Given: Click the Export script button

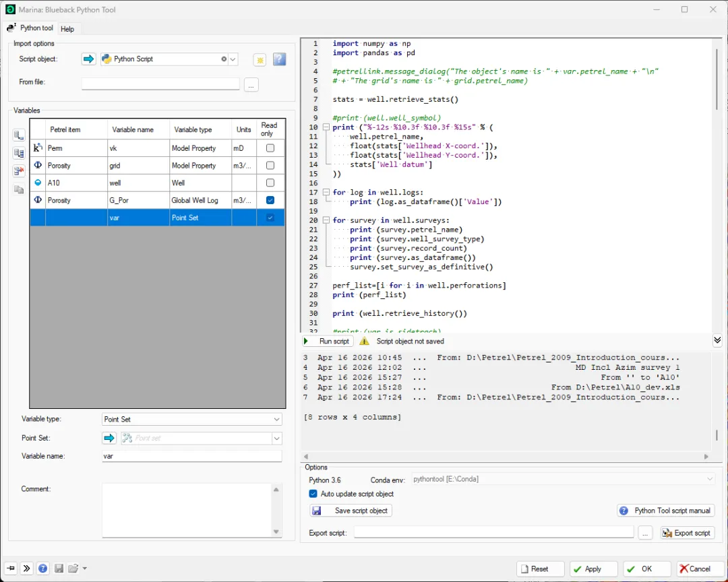Looking at the screenshot, I should point(688,533).
